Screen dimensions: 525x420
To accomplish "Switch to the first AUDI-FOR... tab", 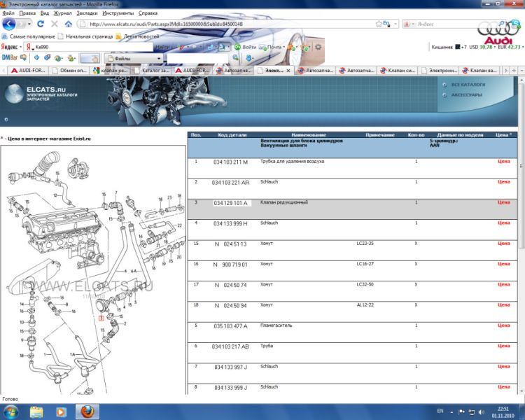I will 28,70.
